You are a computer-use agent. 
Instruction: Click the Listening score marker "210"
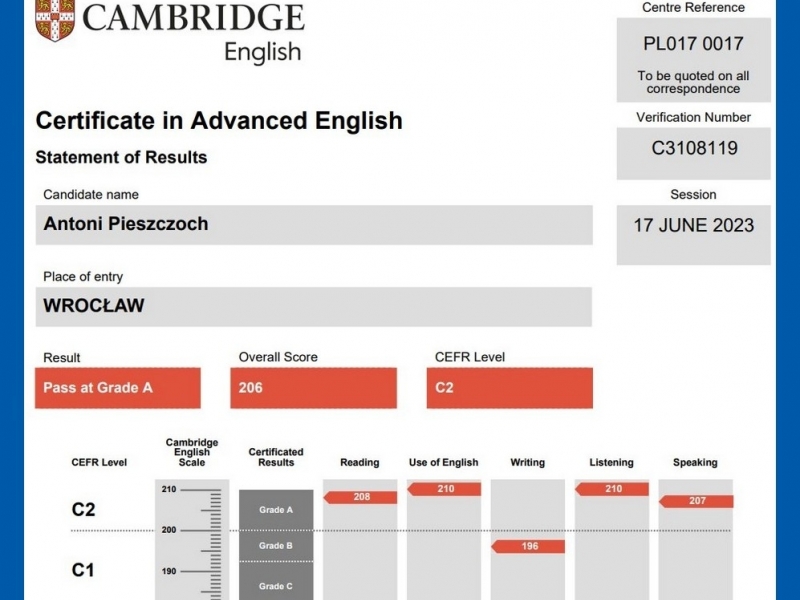point(612,489)
